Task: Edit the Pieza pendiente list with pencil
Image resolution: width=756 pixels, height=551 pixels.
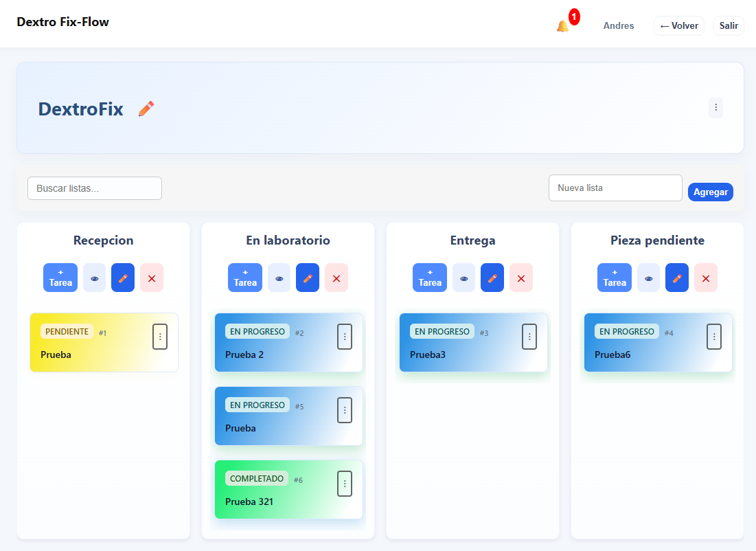Action: [677, 278]
